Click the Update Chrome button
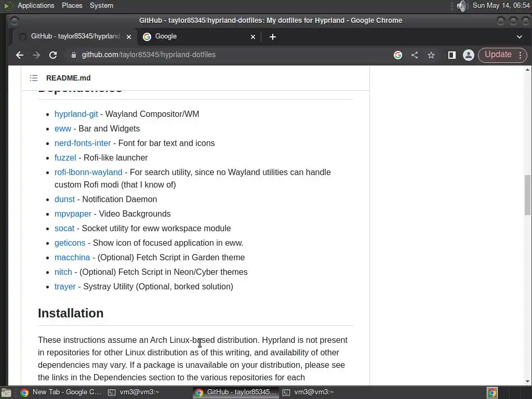This screenshot has height=399, width=532. 498,55
